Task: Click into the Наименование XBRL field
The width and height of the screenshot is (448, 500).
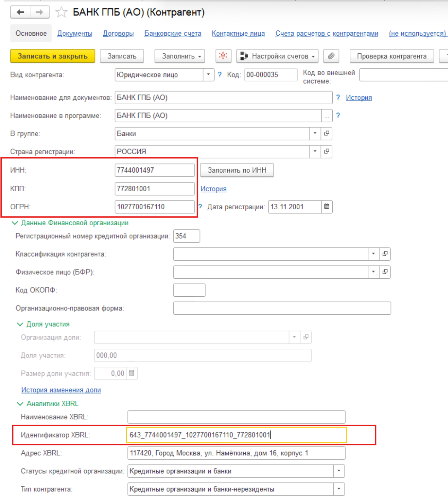Action: point(236,417)
